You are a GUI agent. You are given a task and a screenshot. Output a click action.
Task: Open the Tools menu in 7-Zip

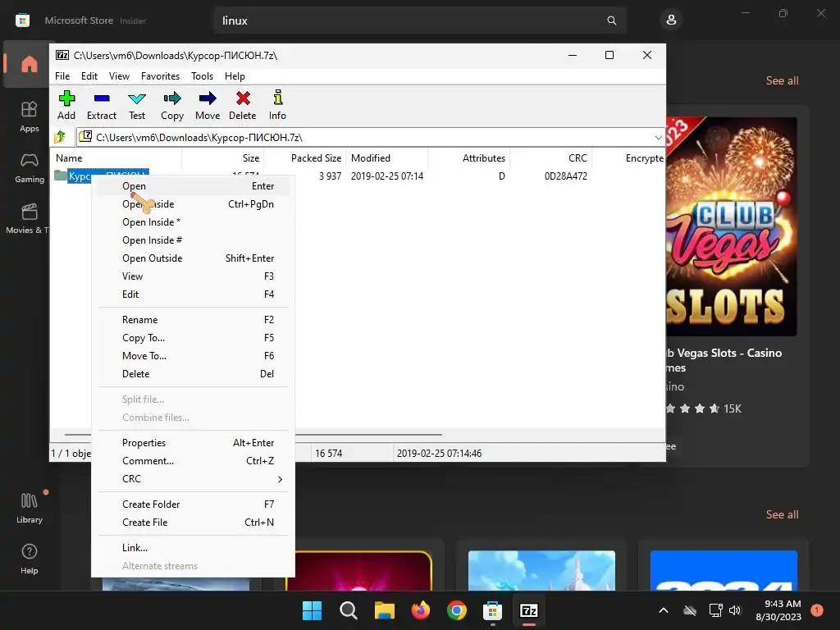(202, 76)
